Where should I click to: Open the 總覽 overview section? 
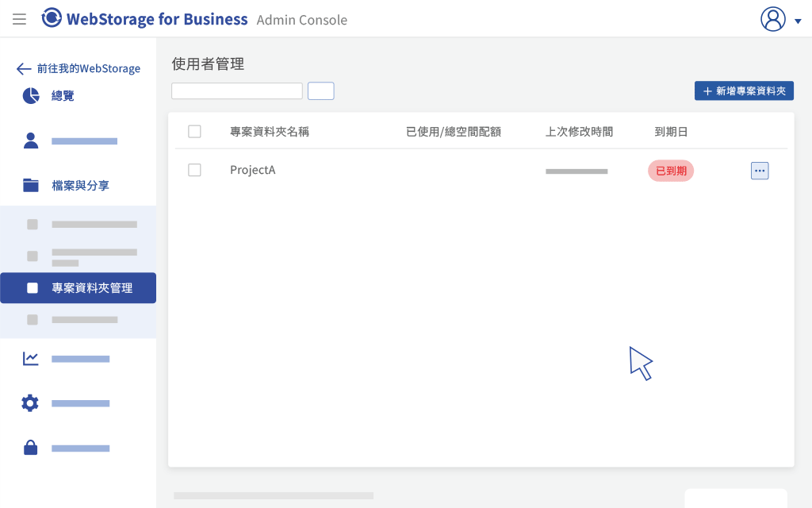pos(63,96)
